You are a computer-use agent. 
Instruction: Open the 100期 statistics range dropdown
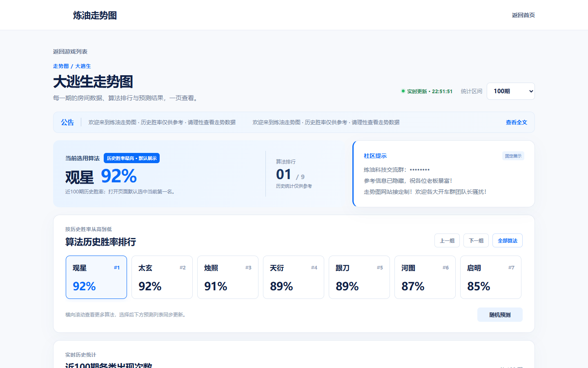(510, 91)
